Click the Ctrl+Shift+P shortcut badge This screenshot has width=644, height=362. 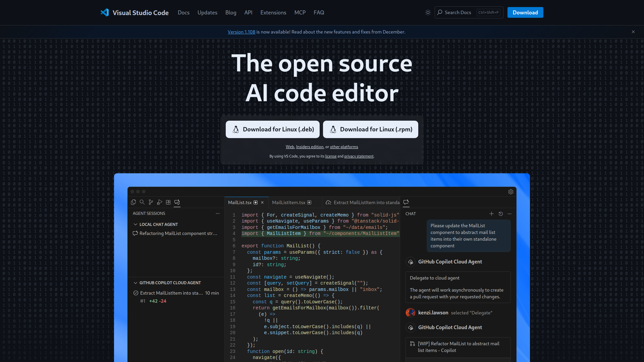[488, 12]
